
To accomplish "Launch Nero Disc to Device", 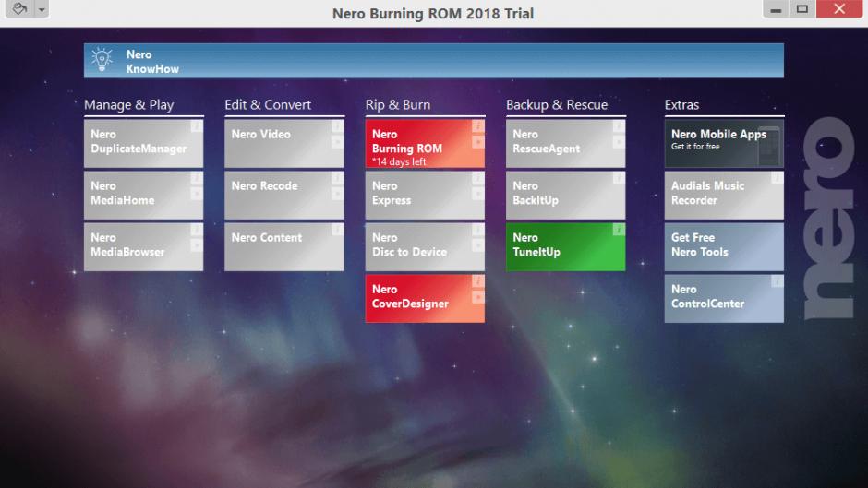I will coord(416,245).
